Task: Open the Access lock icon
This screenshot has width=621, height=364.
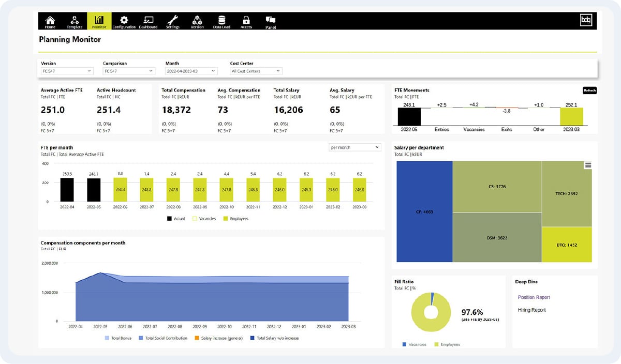Action: [x=246, y=21]
